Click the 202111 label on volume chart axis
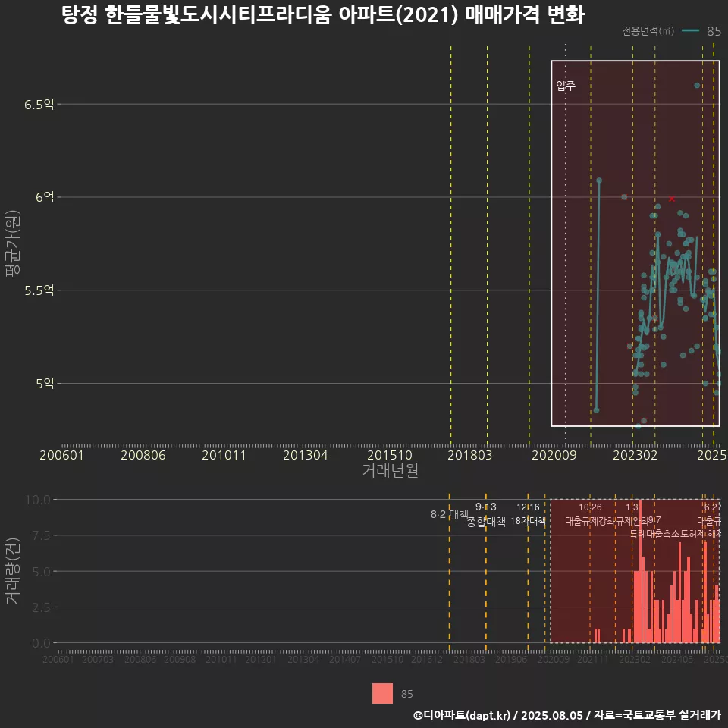Image resolution: width=728 pixels, height=728 pixels. pyautogui.click(x=593, y=659)
